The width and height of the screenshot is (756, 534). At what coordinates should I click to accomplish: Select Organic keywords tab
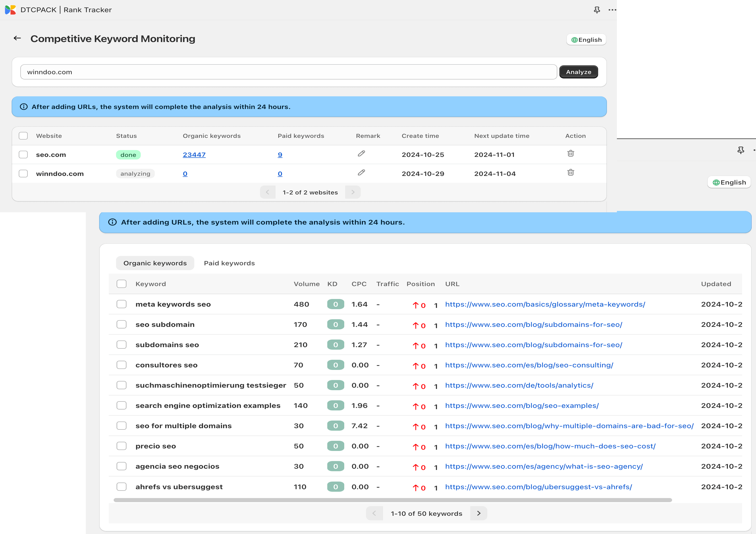[x=155, y=263]
